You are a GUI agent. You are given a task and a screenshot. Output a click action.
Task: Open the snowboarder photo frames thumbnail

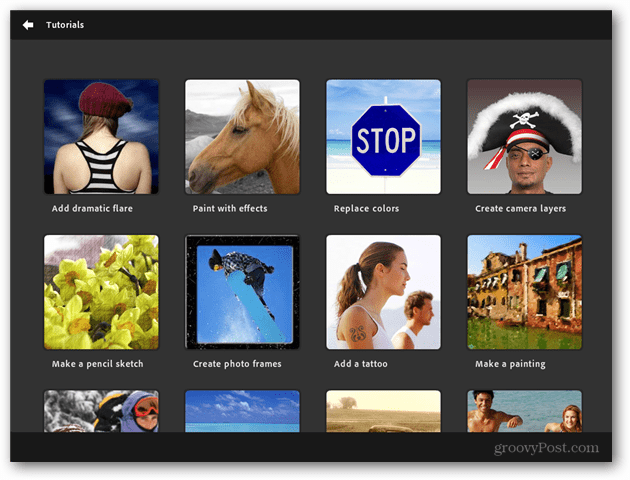[x=242, y=292]
